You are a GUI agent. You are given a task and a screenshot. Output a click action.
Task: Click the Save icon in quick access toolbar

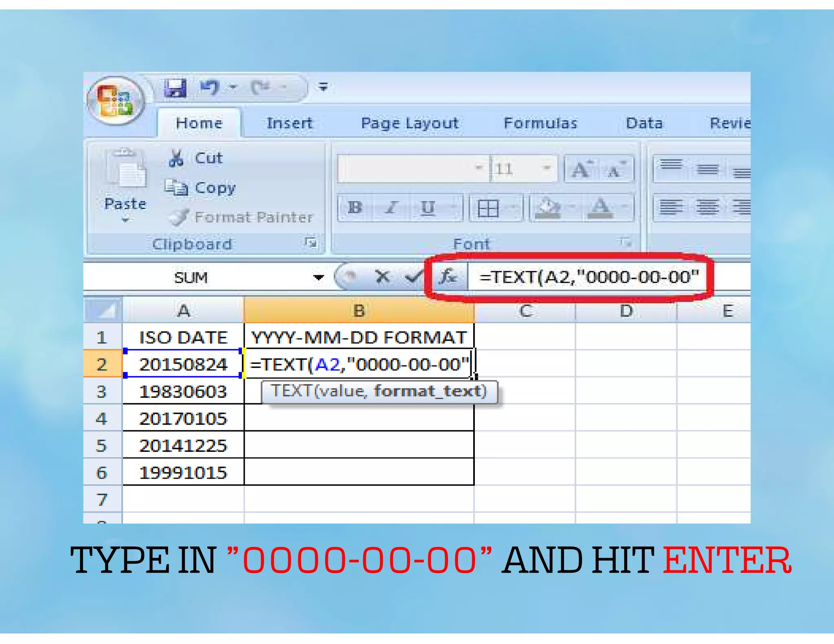tap(175, 88)
